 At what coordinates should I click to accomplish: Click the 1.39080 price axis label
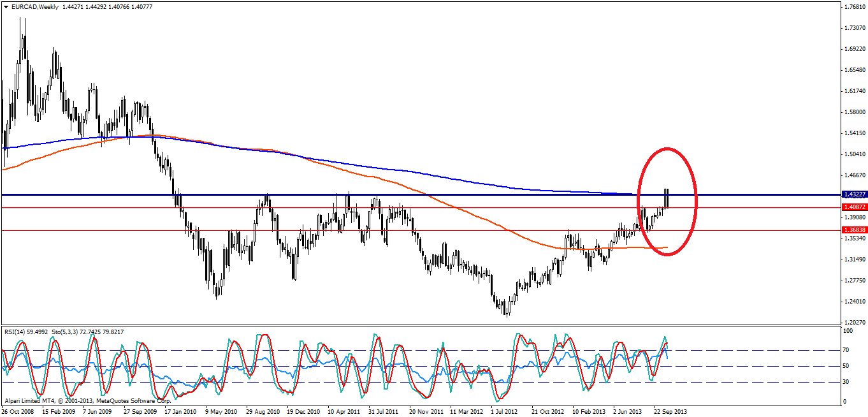pyautogui.click(x=854, y=217)
